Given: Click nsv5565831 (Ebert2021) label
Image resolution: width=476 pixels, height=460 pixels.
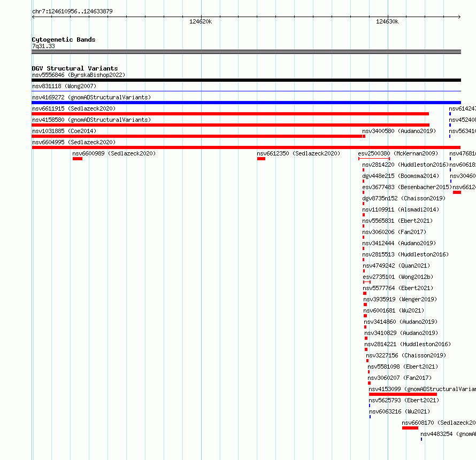Looking at the screenshot, I should [397, 221].
